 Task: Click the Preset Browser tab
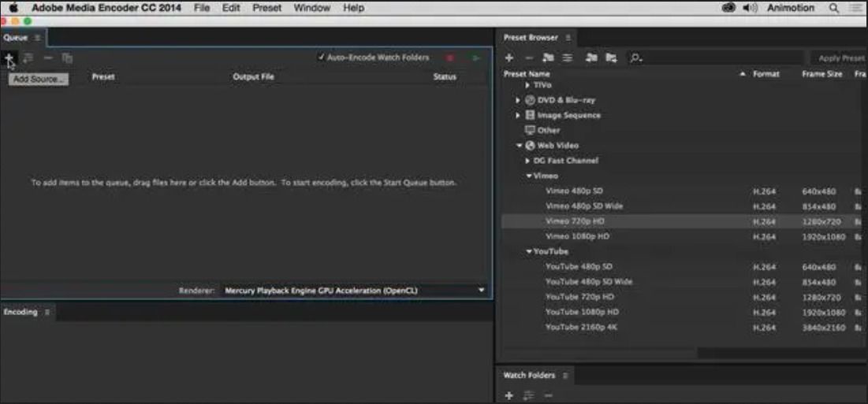point(531,38)
